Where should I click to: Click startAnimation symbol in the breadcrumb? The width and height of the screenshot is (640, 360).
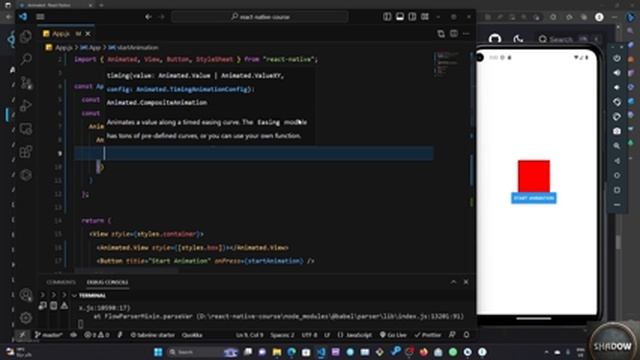pyautogui.click(x=133, y=47)
